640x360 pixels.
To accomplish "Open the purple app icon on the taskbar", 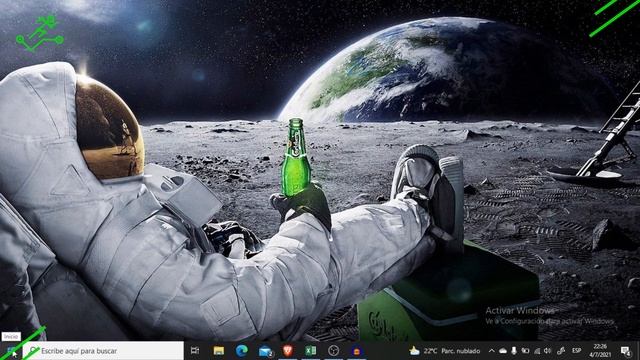I will (356, 351).
